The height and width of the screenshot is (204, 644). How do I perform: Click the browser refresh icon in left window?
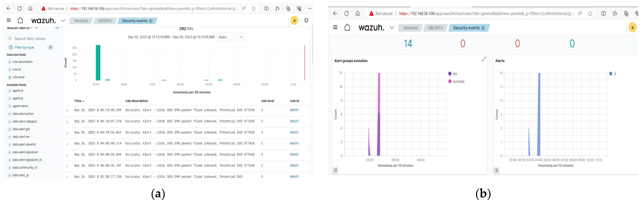click(20, 8)
